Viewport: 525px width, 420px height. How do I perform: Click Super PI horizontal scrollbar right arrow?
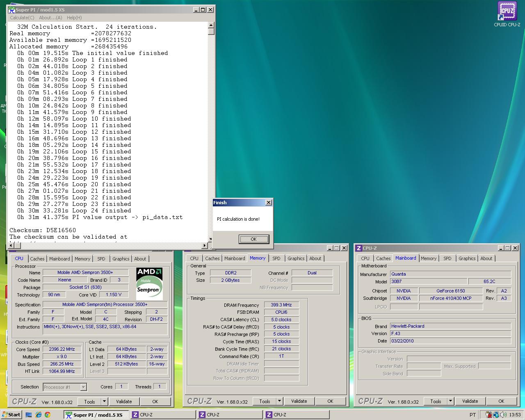[x=205, y=246]
